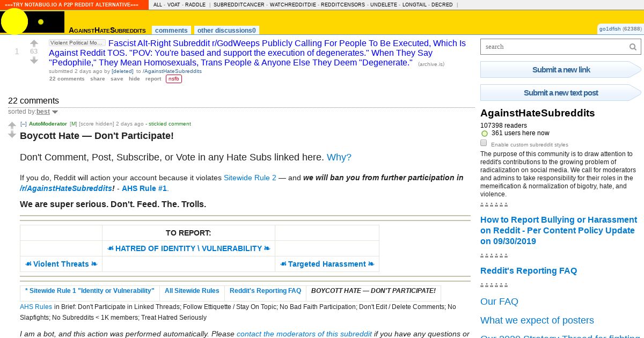Click hide under the post
644x338 pixels.
[134, 79]
